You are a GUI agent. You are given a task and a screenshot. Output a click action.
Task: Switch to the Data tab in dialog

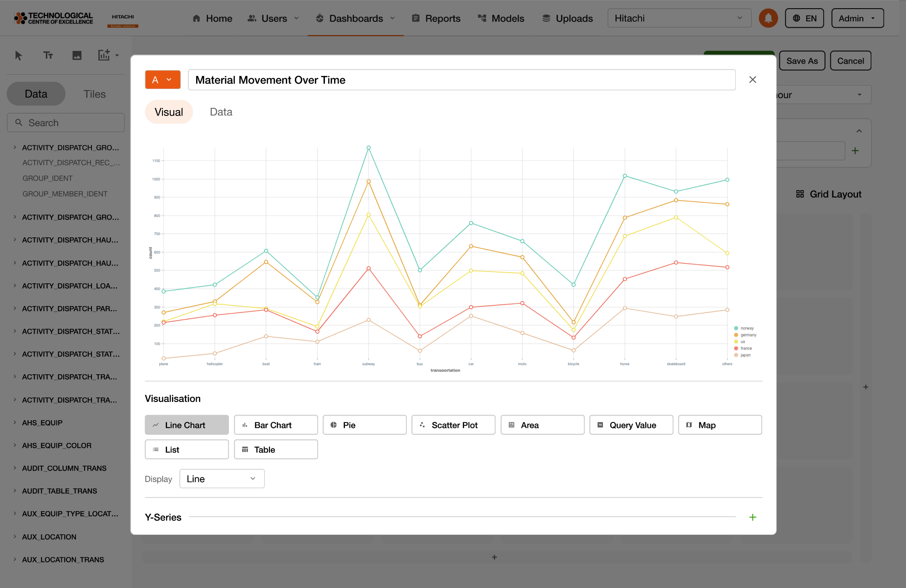pos(221,112)
